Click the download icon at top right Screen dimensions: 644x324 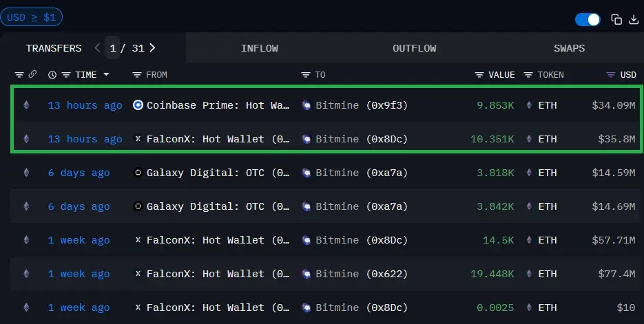[634, 19]
